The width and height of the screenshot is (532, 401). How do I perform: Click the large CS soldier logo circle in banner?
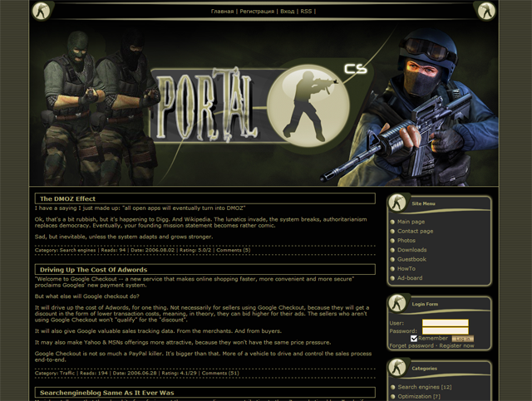tap(308, 105)
